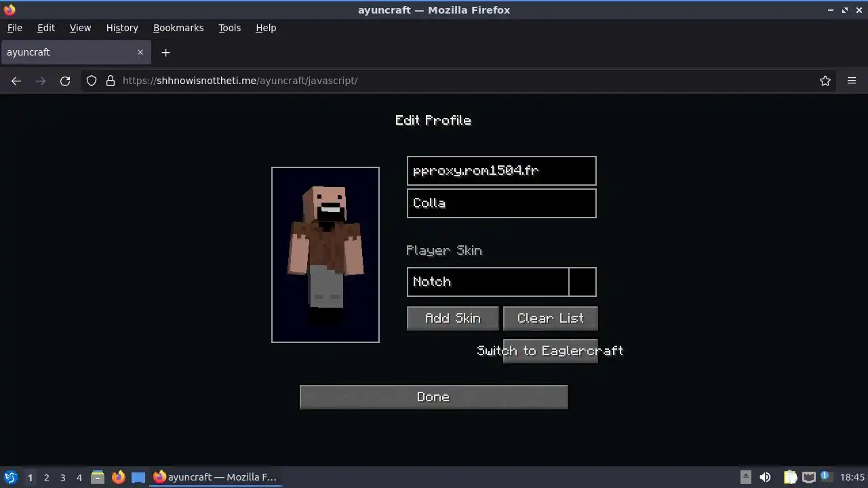868x488 pixels.
Task: View site security via the padlock icon
Action: [111, 81]
